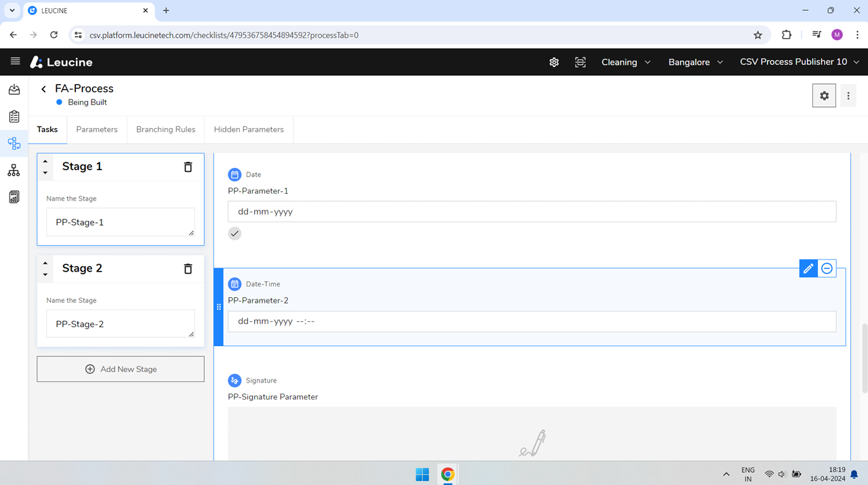Select the process flow icon in sidebar
Image resolution: width=868 pixels, height=485 pixels.
[14, 144]
